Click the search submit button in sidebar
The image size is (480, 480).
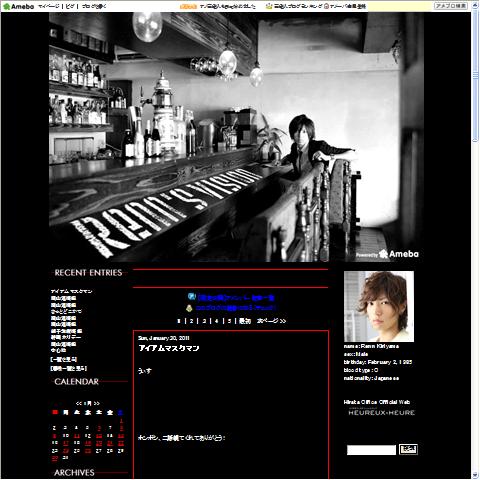408,449
